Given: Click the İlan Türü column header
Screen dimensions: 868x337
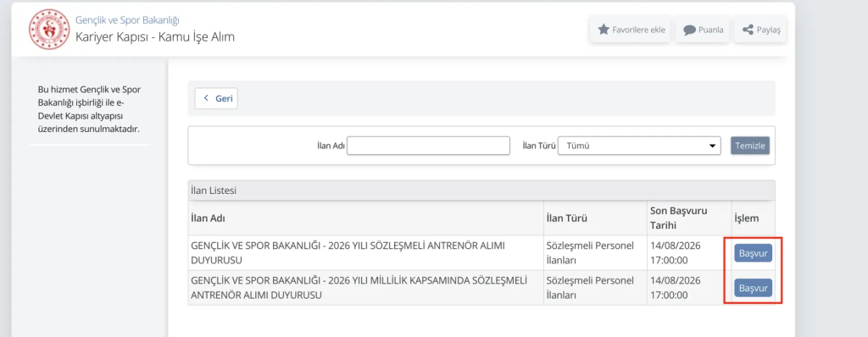Looking at the screenshot, I should coord(595,218).
